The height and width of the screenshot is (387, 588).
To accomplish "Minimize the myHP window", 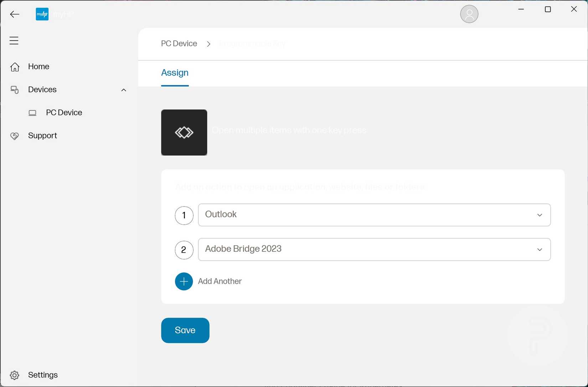I will (521, 9).
